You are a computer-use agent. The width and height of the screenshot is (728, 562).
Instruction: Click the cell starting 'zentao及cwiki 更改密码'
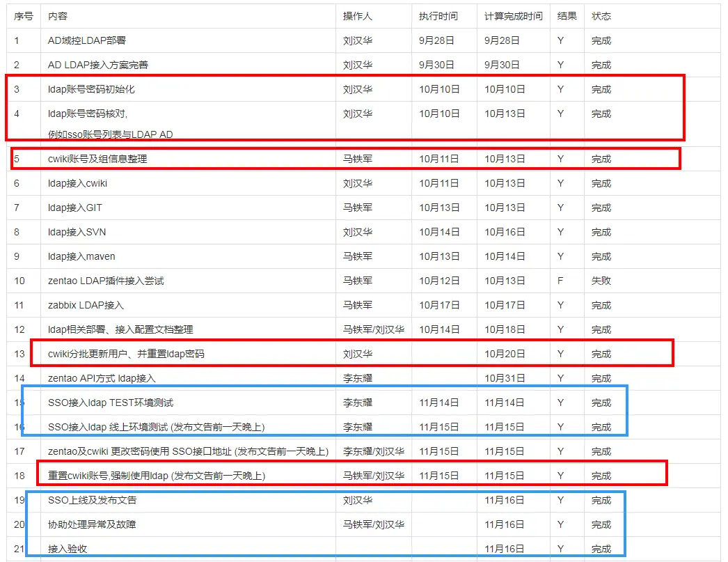pyautogui.click(x=188, y=451)
